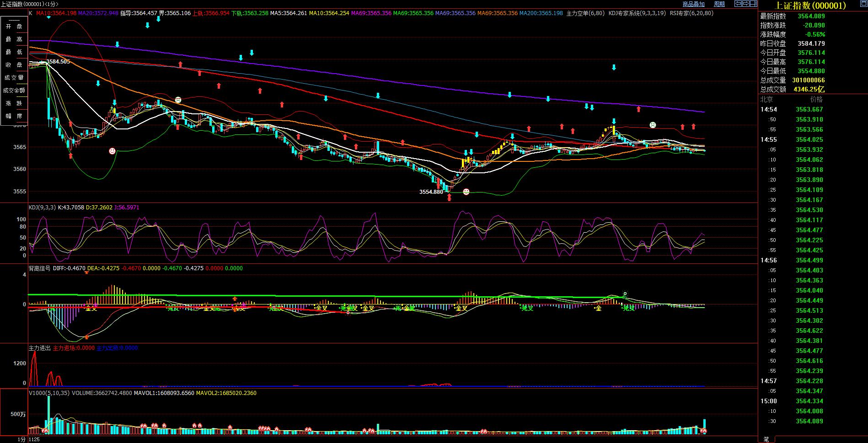Click smiley icon beside the 3554.880 low label

[x=466, y=192]
